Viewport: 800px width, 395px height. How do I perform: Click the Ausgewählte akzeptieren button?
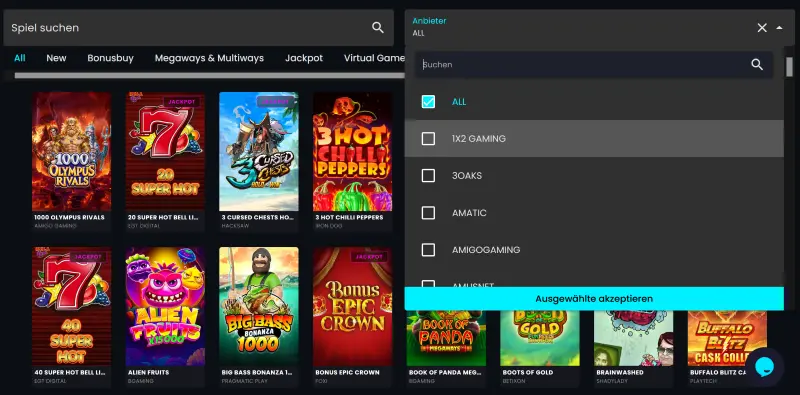coord(594,299)
